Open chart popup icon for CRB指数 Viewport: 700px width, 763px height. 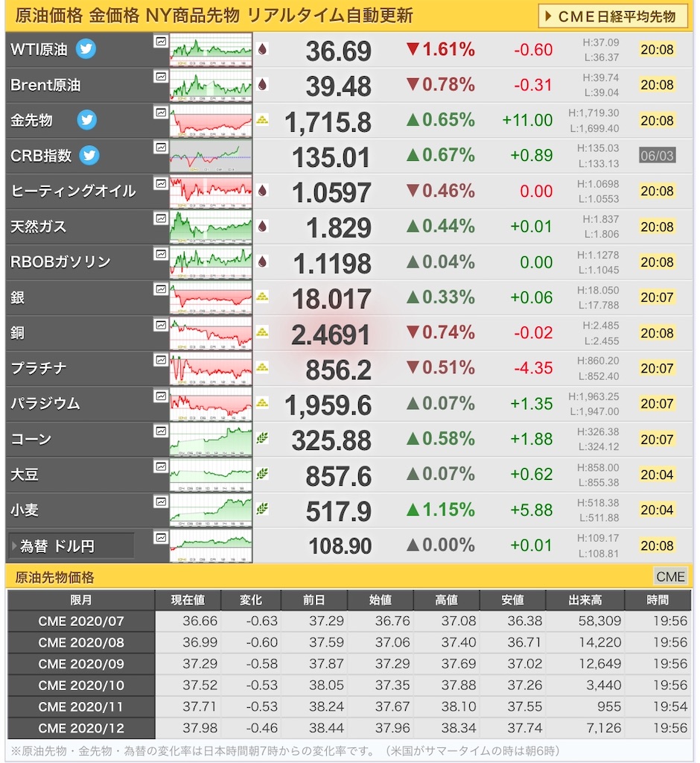pos(161,148)
